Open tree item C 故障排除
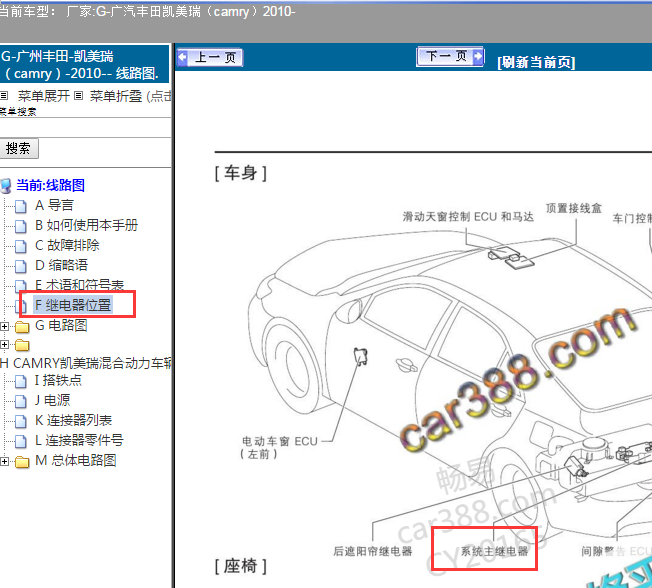The height and width of the screenshot is (588, 652). (67, 245)
